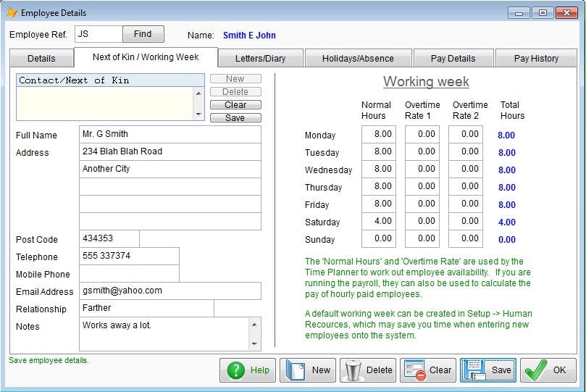
Task: Go to the Pay Details tab
Action: (x=453, y=58)
